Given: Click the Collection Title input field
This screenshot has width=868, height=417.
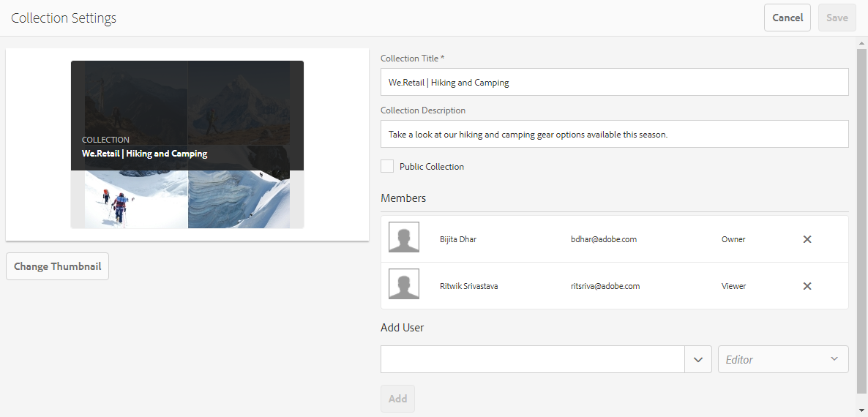Looking at the screenshot, I should tap(615, 82).
